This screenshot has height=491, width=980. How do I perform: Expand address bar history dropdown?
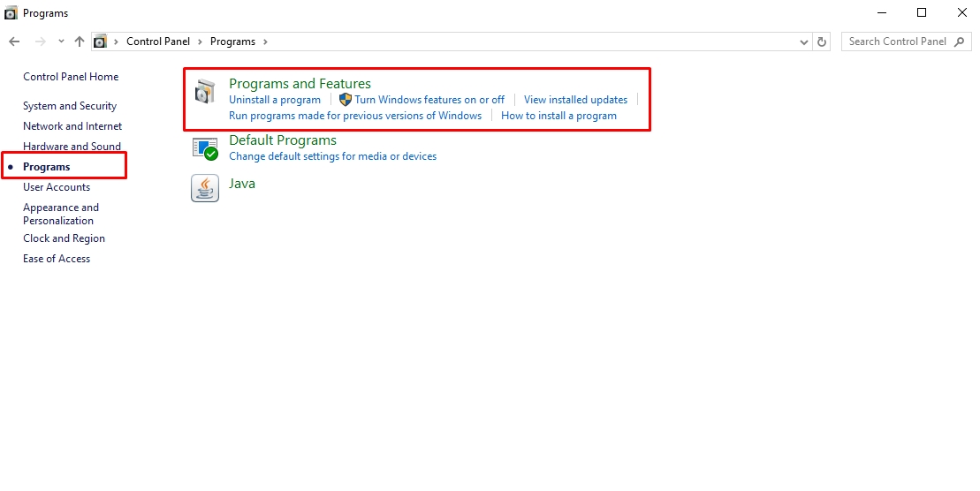804,42
